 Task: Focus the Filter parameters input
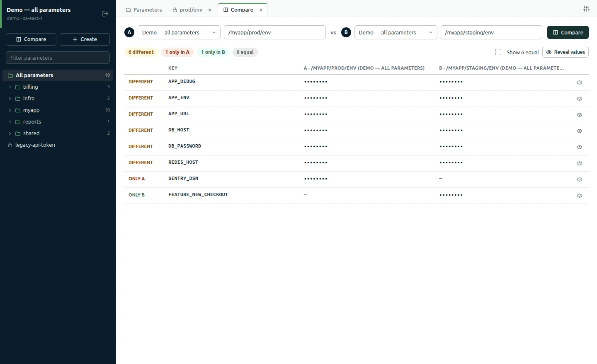point(58,58)
